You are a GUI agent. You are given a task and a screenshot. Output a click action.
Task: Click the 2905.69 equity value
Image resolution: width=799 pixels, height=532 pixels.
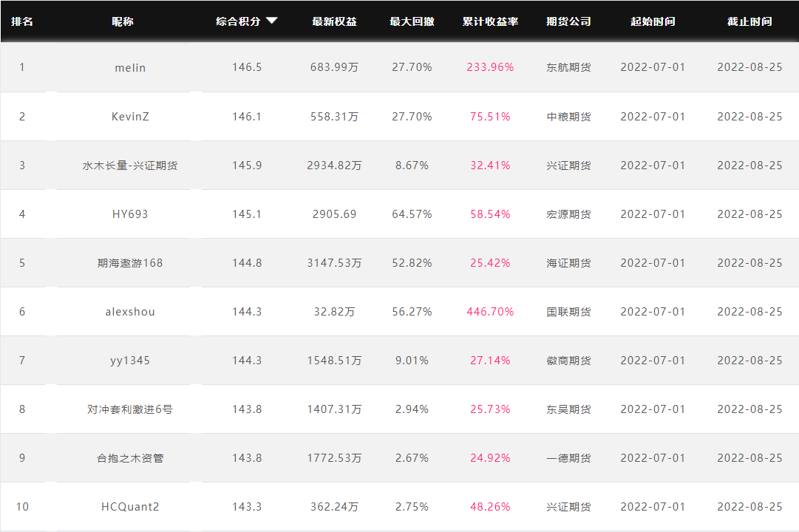point(334,214)
